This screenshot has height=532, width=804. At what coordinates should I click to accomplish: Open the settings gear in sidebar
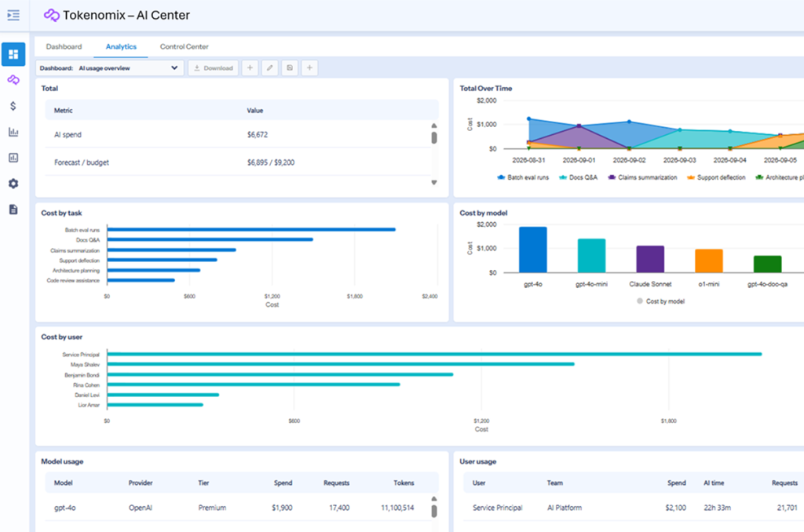(x=13, y=184)
